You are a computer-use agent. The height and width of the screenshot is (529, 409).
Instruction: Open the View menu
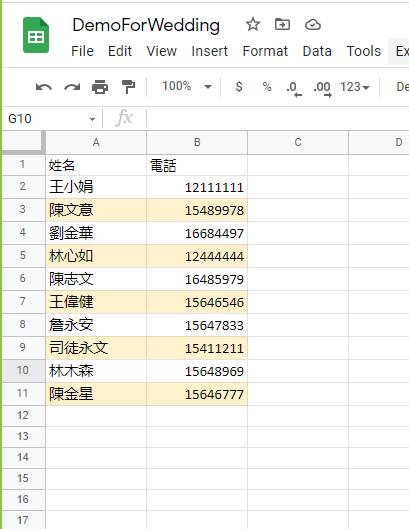coord(162,51)
